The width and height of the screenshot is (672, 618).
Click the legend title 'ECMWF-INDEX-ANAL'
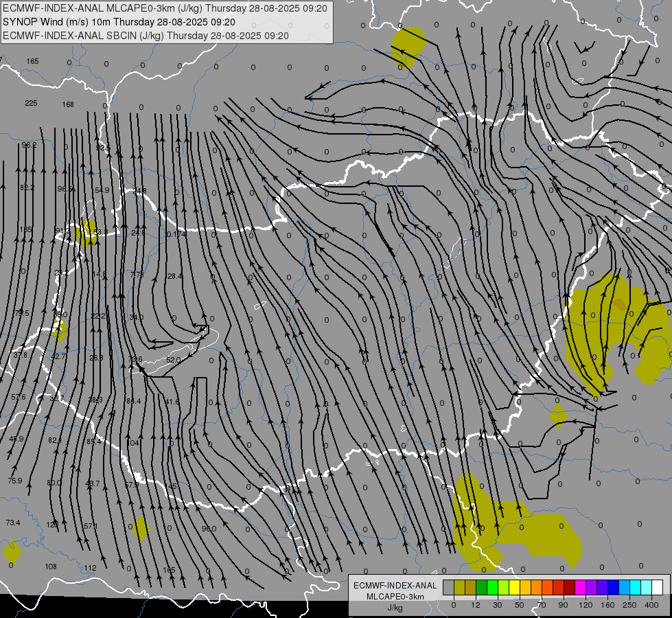click(x=395, y=586)
